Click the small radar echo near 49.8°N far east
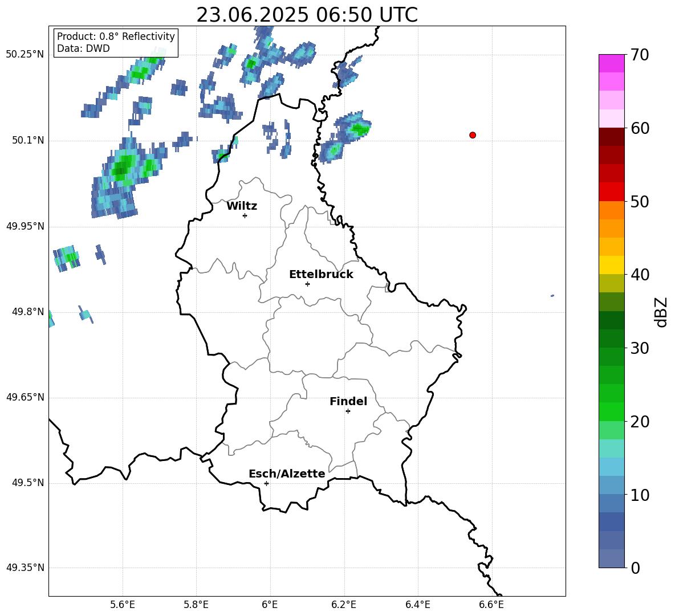This screenshot has width=675, height=616. [x=552, y=296]
